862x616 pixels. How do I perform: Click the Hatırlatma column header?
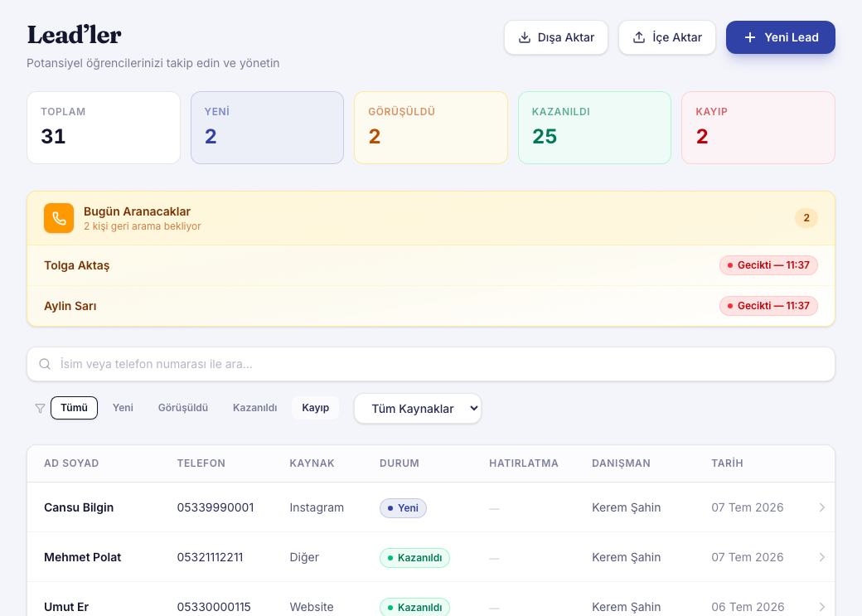(x=524, y=463)
